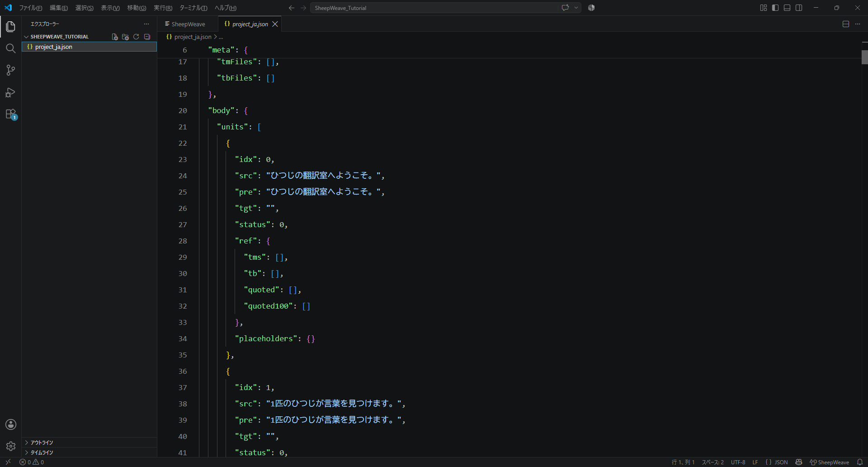
Task: Open the Copilot chat icon
Action: pos(565,8)
